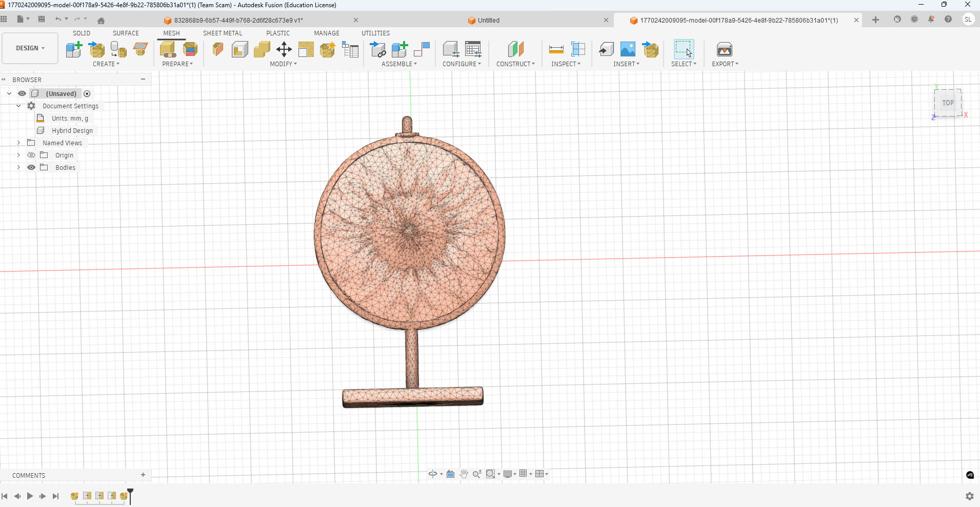Click the 3D Print export icon
Image resolution: width=980 pixels, height=507 pixels.
(x=725, y=49)
